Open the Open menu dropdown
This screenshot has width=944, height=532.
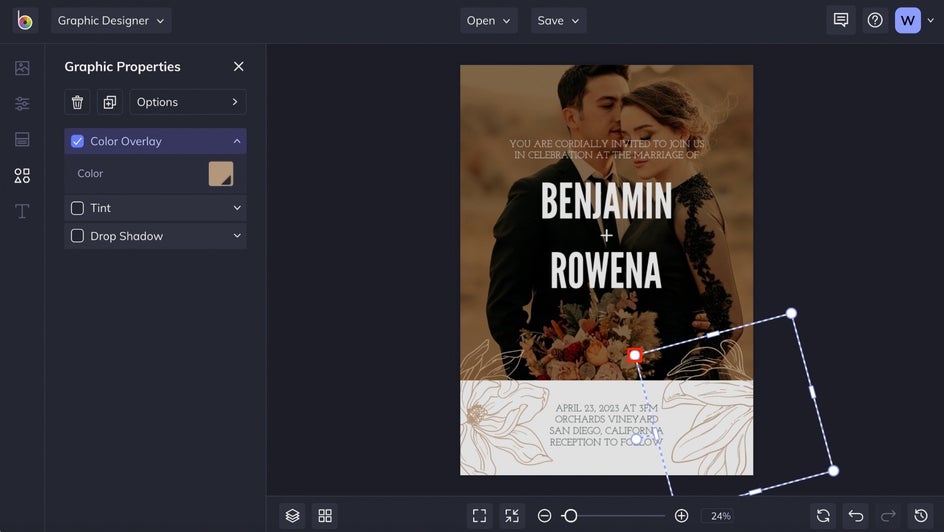[x=488, y=20]
